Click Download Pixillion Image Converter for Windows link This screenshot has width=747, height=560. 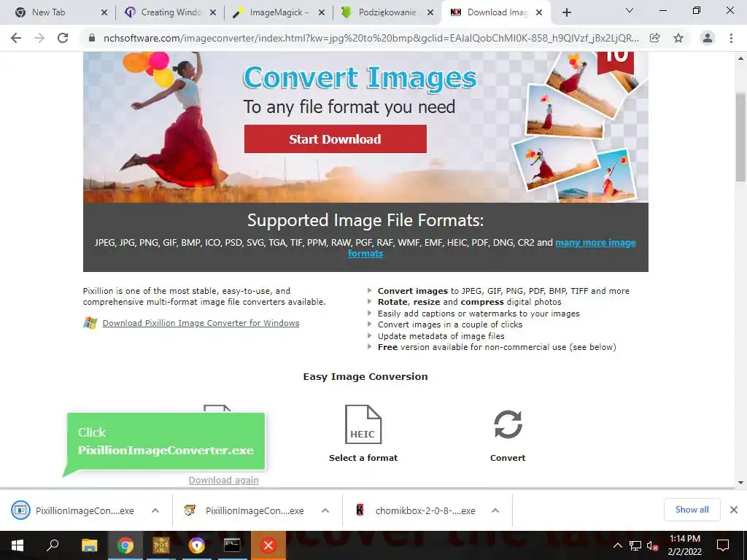tap(201, 323)
